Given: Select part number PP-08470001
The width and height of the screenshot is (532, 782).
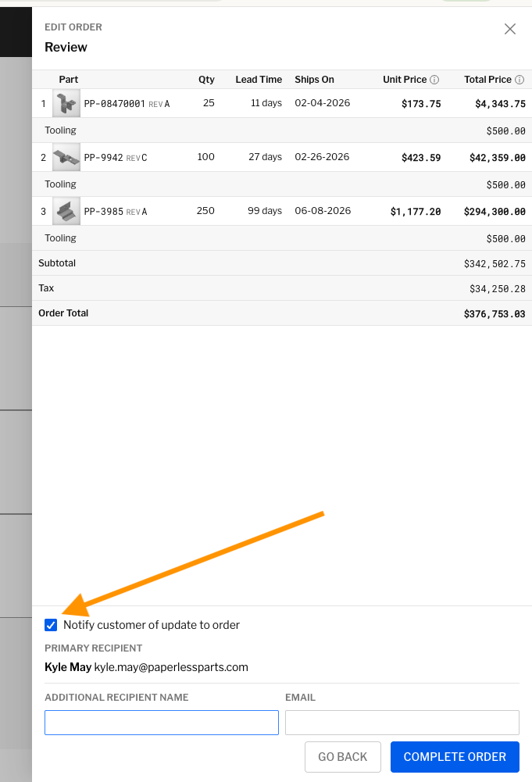Looking at the screenshot, I should pyautogui.click(x=114, y=104).
